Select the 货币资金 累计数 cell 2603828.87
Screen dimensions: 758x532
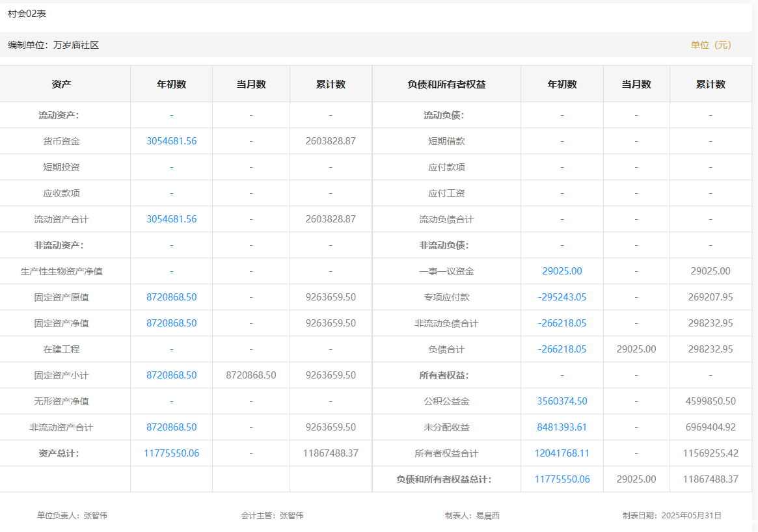click(x=331, y=141)
